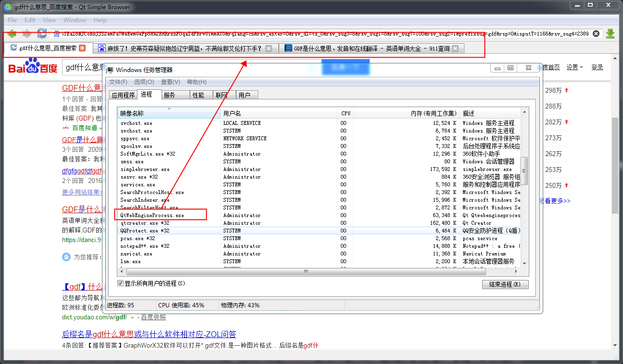Click the process list horizontal scrollbar thumb
The width and height of the screenshot is (623, 364).
[305, 271]
